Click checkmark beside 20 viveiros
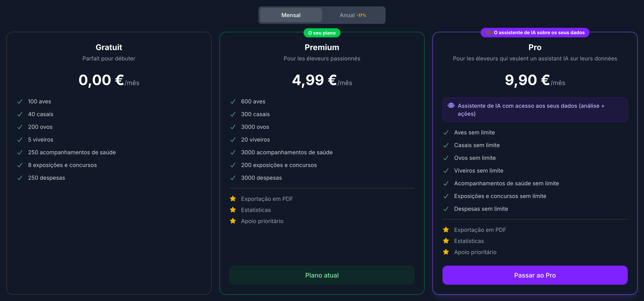 [x=233, y=140]
